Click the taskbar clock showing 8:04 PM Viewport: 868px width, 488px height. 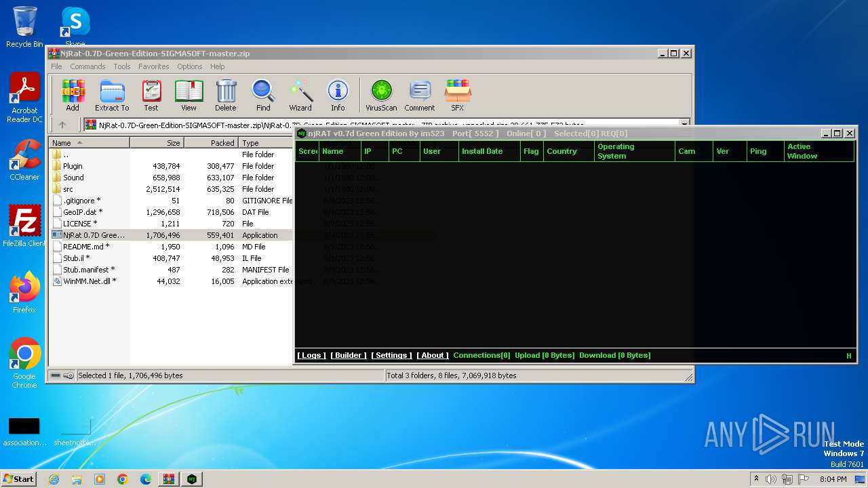pos(833,479)
